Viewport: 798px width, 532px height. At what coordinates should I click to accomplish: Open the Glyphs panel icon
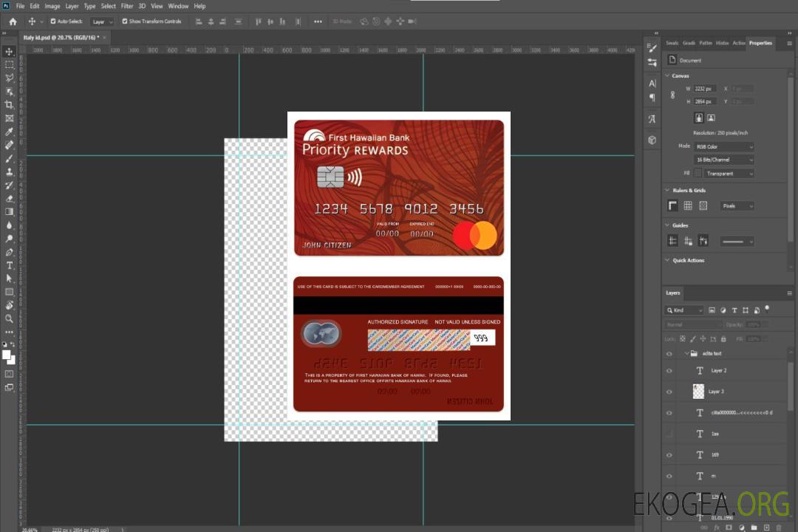tap(652, 119)
